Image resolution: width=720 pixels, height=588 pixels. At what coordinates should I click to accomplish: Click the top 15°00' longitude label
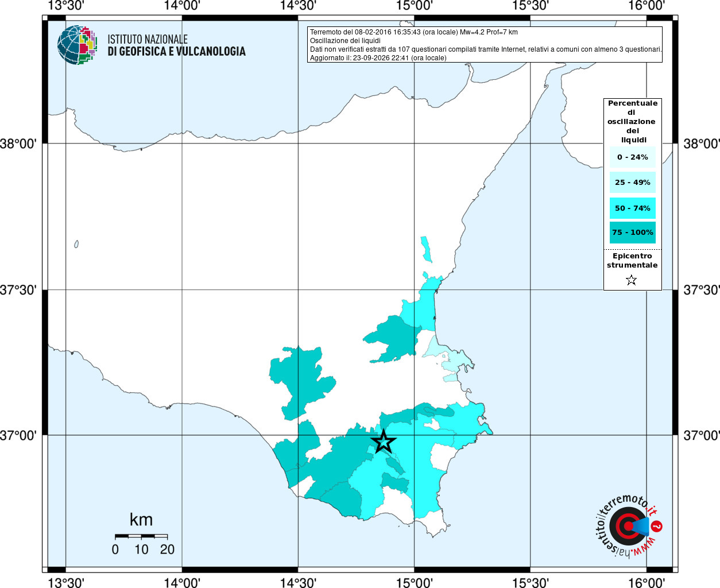click(414, 6)
